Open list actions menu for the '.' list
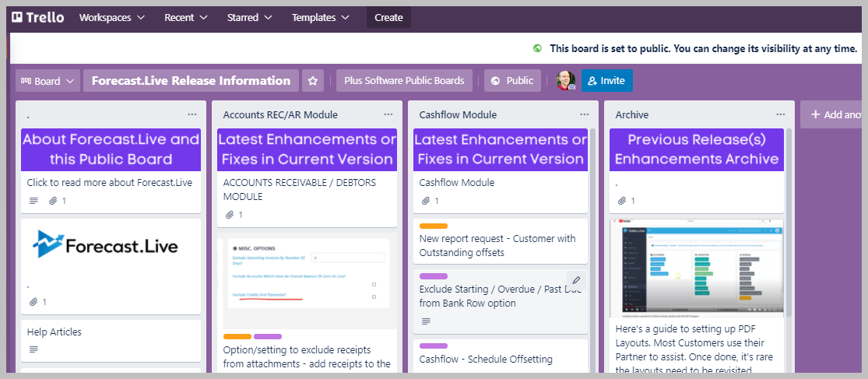868x379 pixels. pos(192,114)
